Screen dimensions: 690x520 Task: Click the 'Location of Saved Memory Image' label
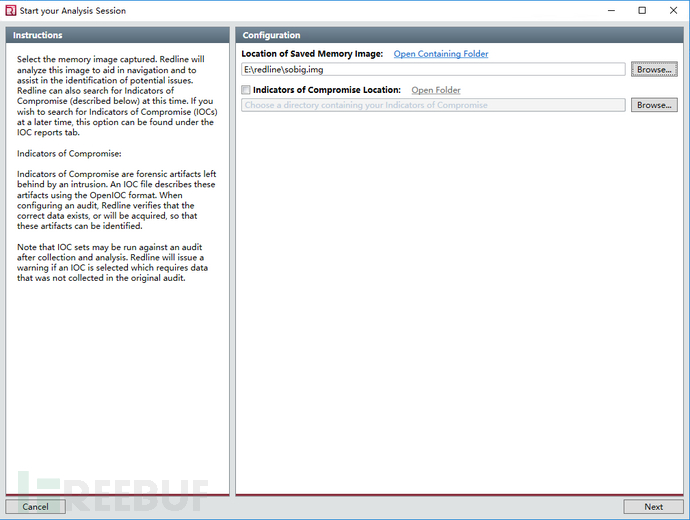tap(312, 54)
